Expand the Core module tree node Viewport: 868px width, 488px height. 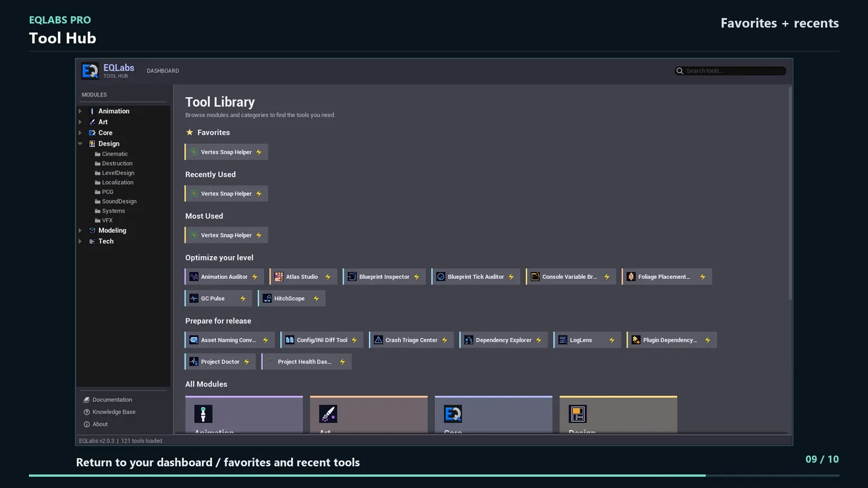(80, 133)
